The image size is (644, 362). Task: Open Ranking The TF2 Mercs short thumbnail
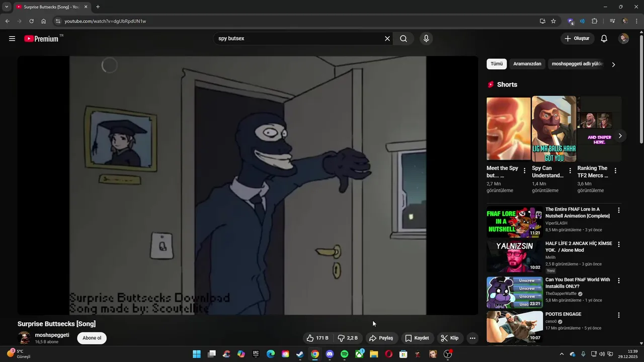(599, 129)
